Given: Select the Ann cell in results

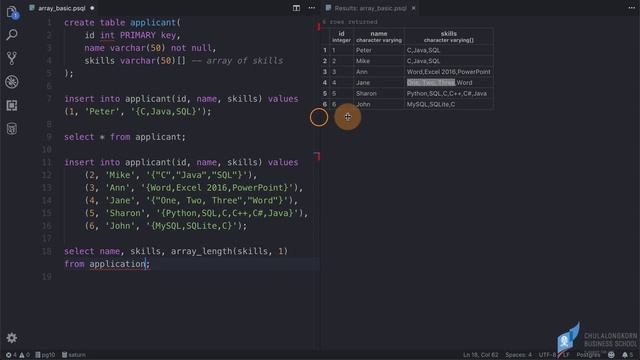Looking at the screenshot, I should point(379,72).
